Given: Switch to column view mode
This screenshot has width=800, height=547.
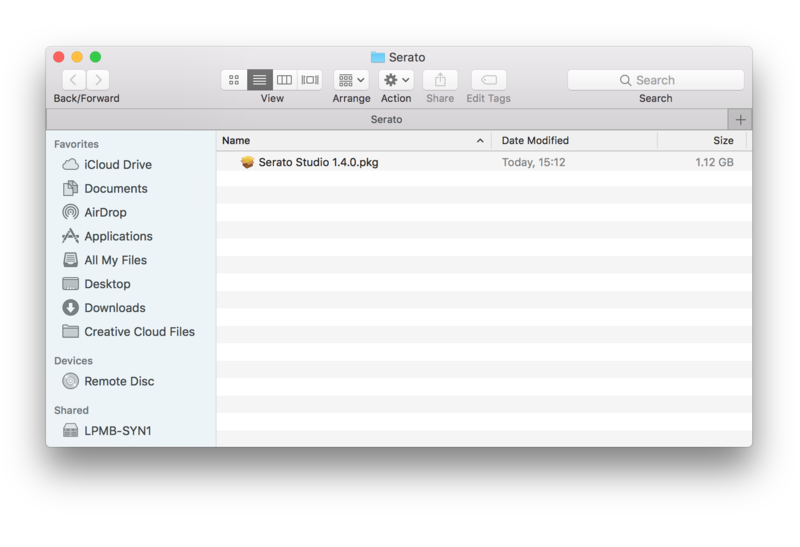Looking at the screenshot, I should pos(285,80).
